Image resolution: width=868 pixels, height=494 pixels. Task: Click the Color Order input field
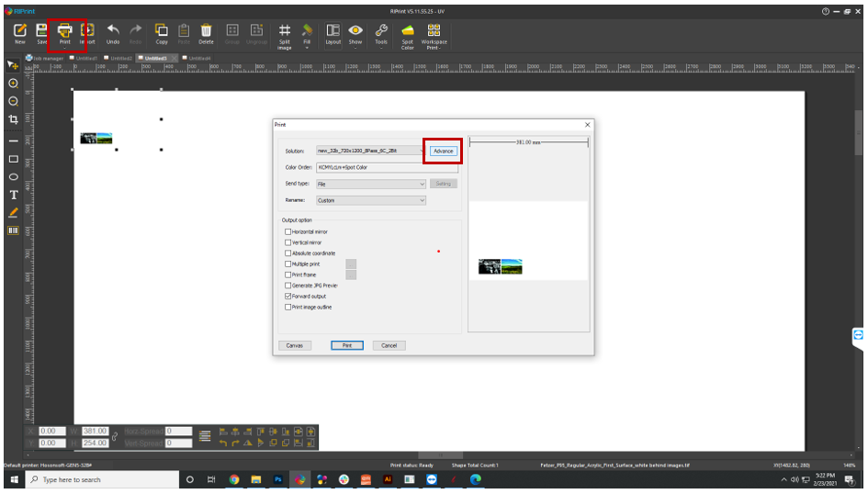(x=387, y=167)
